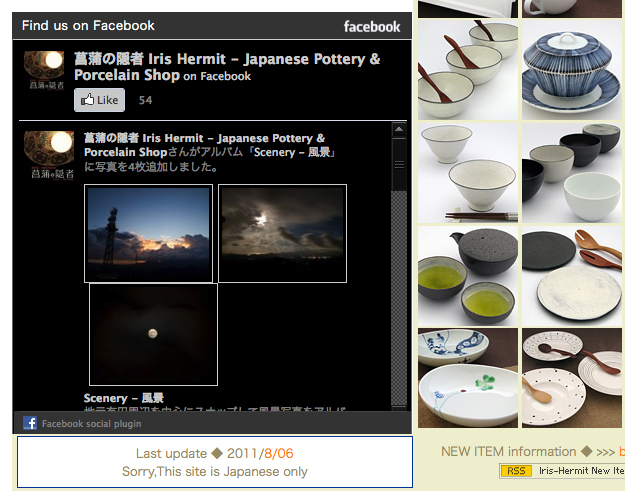Click lower feed scrollbar track
The image size is (625, 491).
tap(399, 298)
